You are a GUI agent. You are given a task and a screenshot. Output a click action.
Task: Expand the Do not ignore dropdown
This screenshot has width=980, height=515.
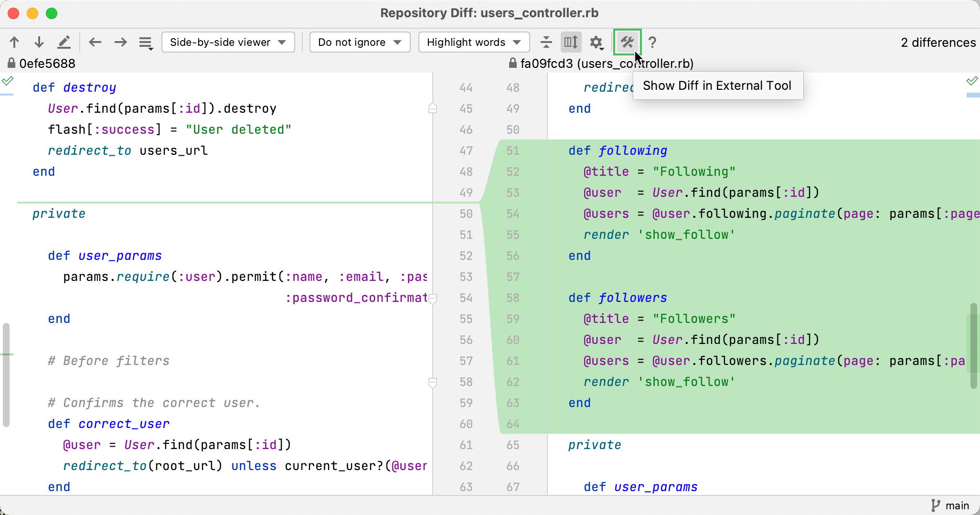pos(359,43)
